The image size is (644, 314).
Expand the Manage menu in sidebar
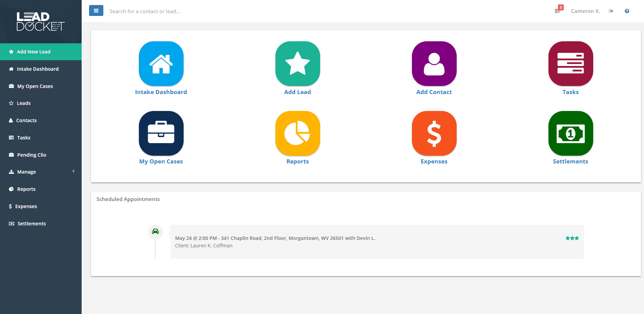pyautogui.click(x=41, y=172)
